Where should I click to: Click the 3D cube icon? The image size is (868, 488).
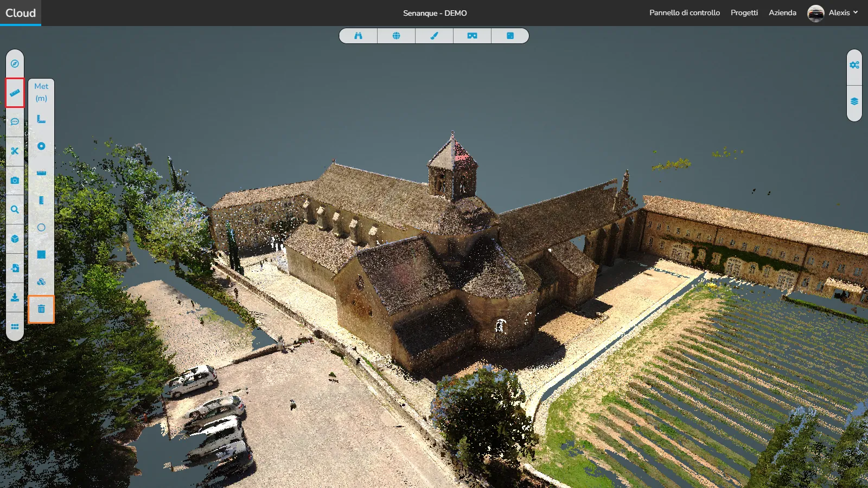[x=15, y=239]
